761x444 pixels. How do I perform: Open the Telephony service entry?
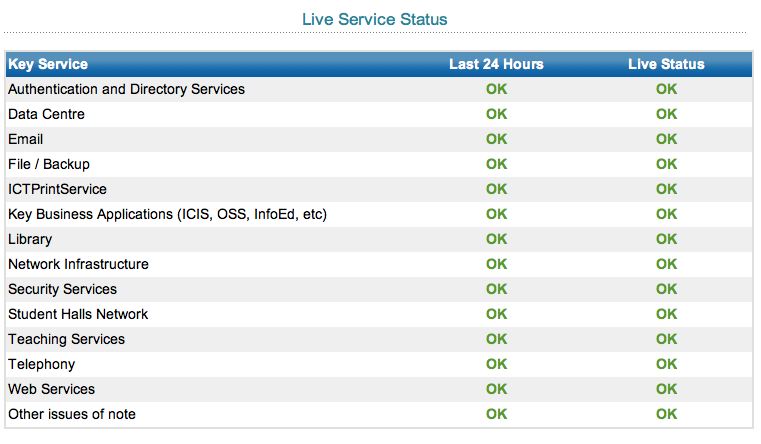tap(41, 364)
